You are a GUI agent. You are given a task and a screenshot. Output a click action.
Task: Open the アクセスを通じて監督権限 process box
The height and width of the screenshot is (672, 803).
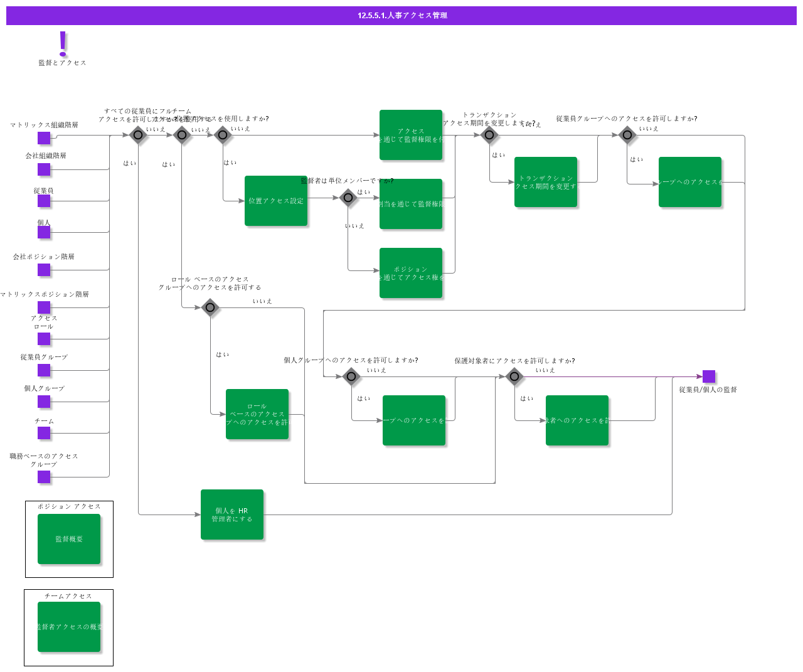pyautogui.click(x=411, y=135)
